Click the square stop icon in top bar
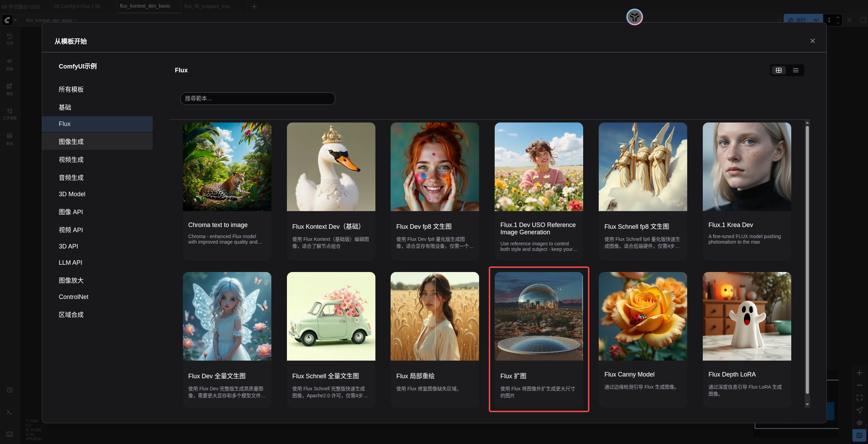The image size is (868, 444). 863,20
